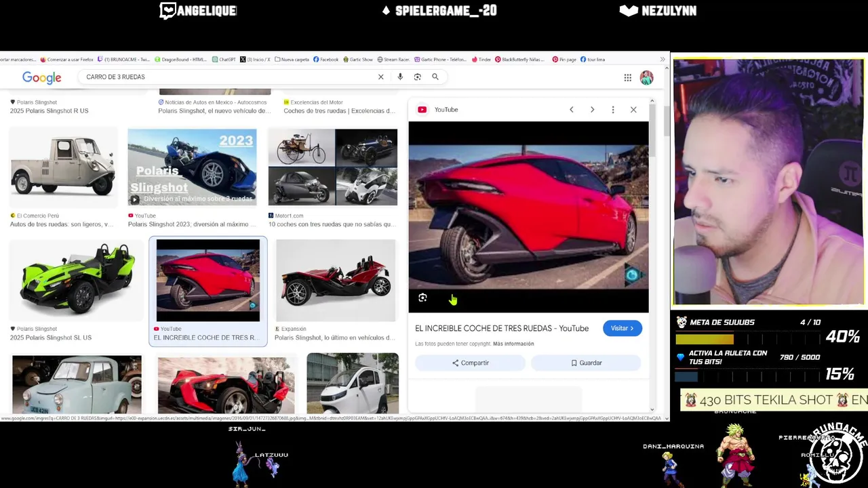The image size is (868, 488).
Task: Open the Inicio / X bookmark
Action: point(255,60)
